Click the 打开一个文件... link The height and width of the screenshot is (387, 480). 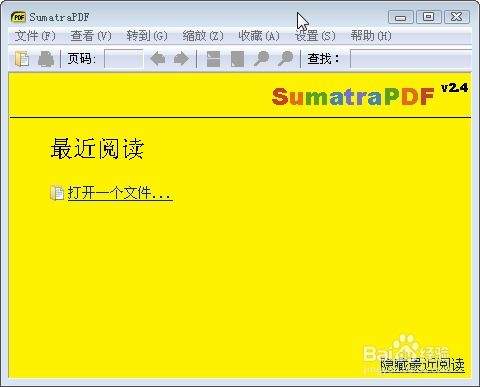click(x=120, y=193)
